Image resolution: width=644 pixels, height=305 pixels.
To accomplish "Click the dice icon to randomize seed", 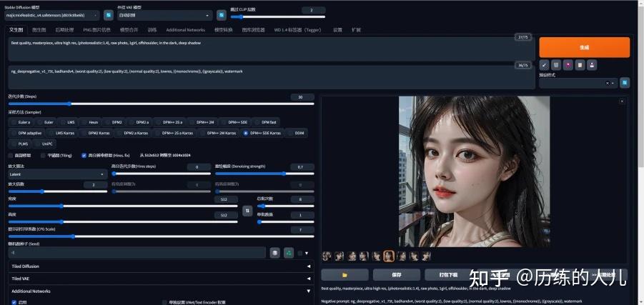I will point(274,253).
